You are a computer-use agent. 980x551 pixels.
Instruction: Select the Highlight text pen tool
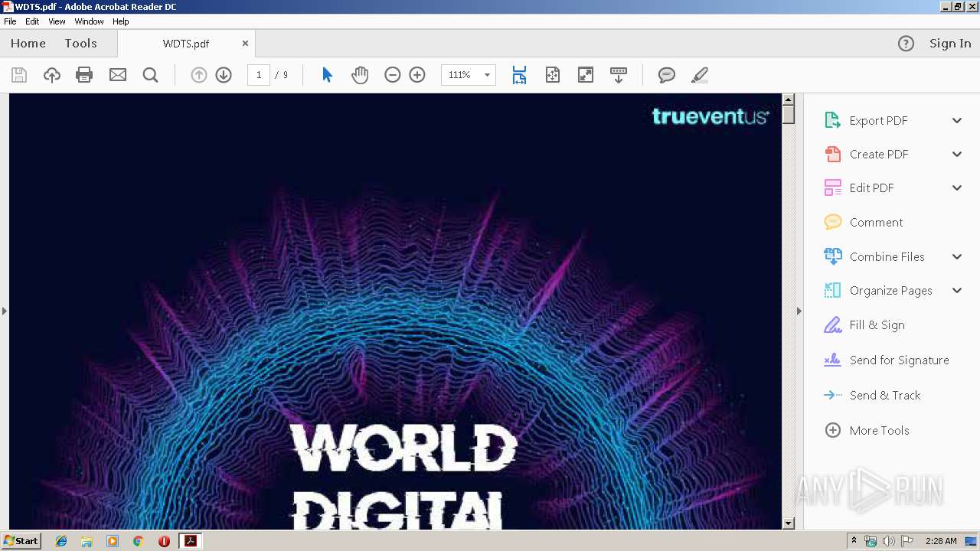[700, 75]
